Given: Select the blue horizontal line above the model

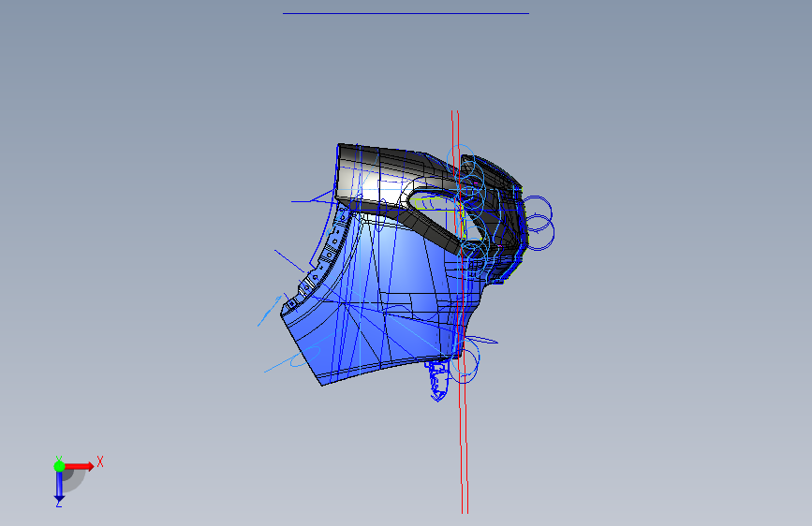Looking at the screenshot, I should coord(406,13).
